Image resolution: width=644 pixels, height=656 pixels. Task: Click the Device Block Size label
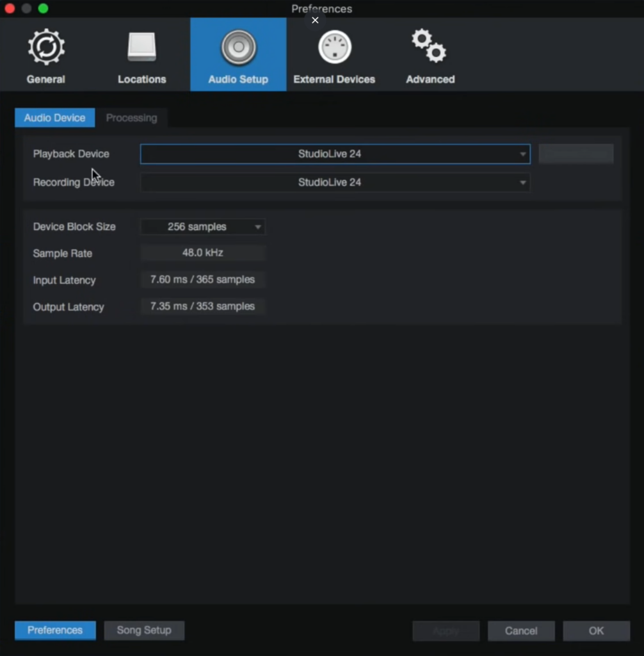(x=74, y=227)
